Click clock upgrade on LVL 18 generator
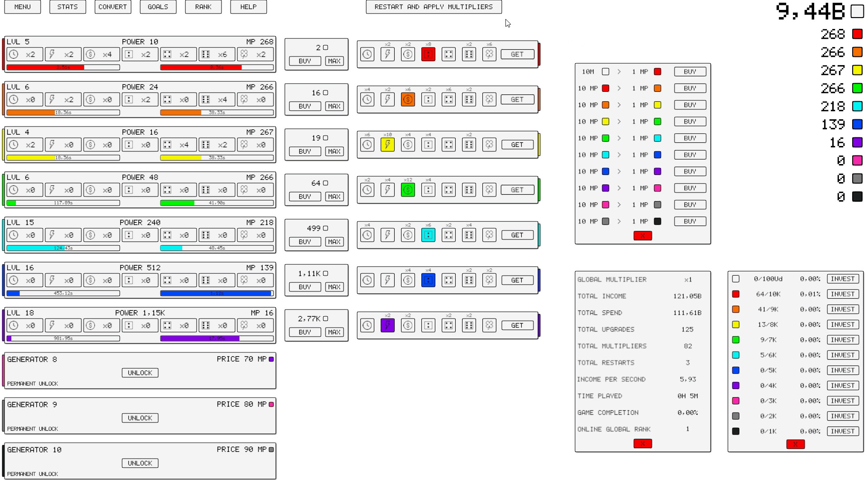Viewport: 868px width, 488px height. [25, 325]
